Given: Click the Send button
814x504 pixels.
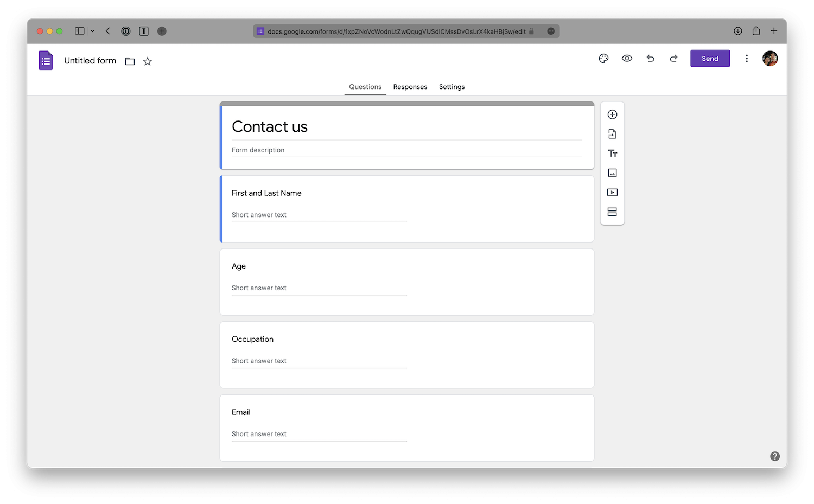Looking at the screenshot, I should 710,59.
